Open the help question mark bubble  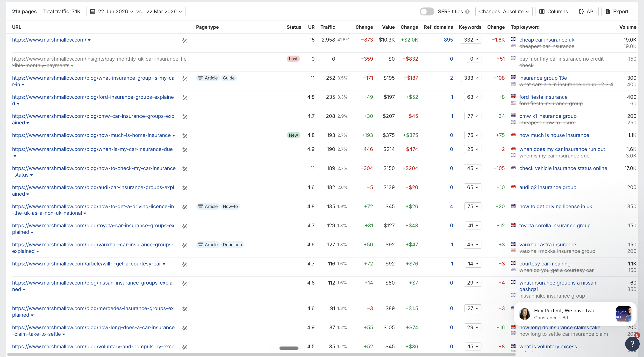(632, 344)
